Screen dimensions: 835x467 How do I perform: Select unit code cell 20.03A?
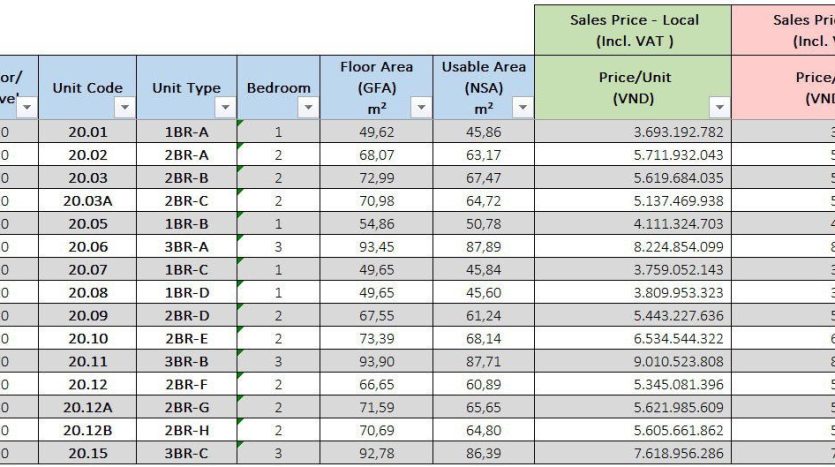coord(88,201)
